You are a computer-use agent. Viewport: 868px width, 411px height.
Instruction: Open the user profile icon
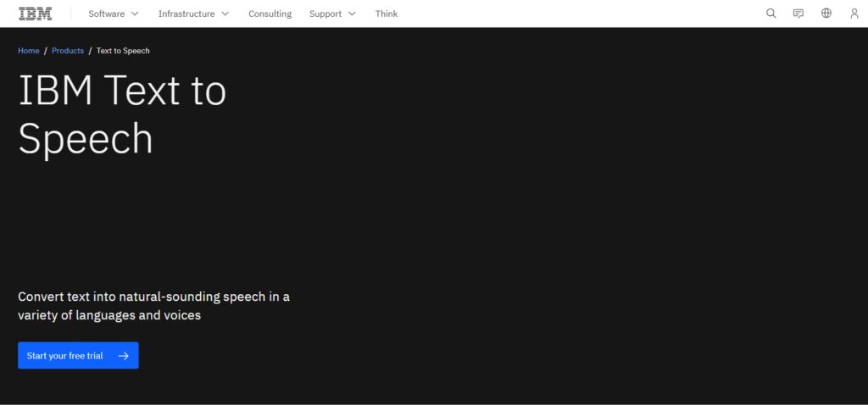click(854, 14)
